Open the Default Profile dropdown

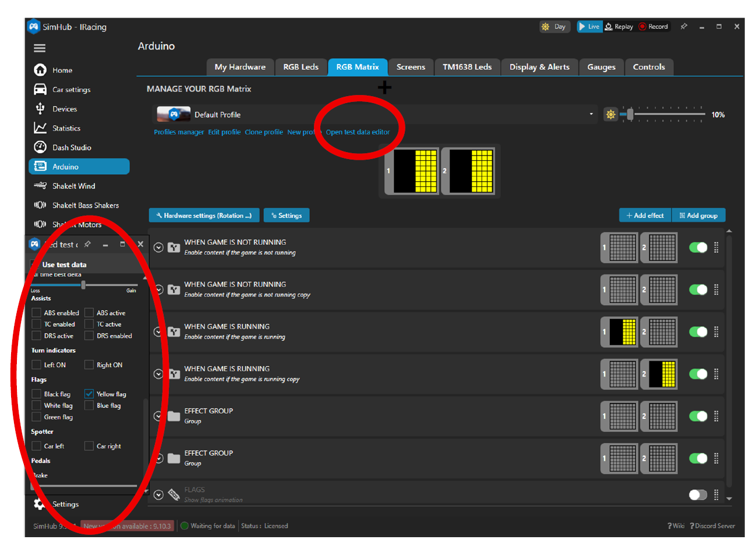coord(591,114)
